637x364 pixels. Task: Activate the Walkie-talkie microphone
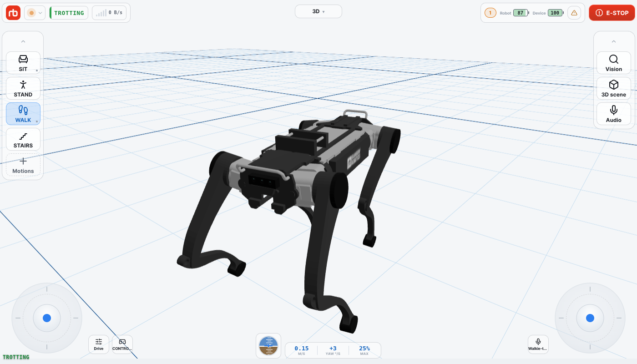tap(538, 344)
